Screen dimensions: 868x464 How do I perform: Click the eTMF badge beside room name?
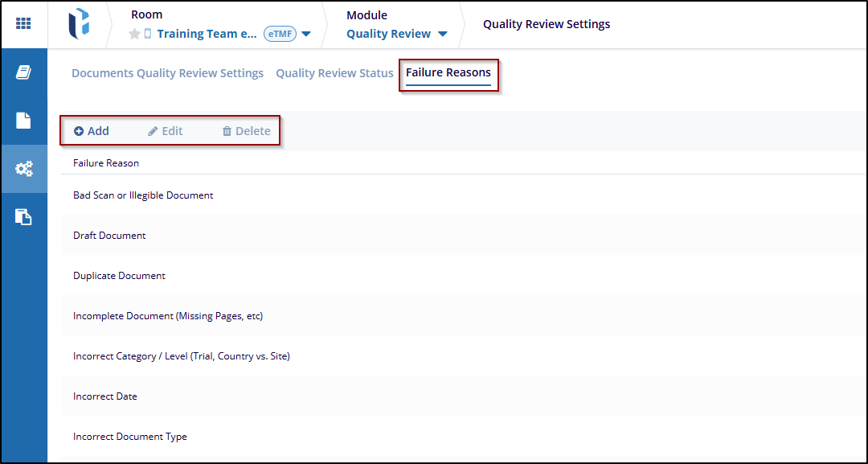point(280,34)
